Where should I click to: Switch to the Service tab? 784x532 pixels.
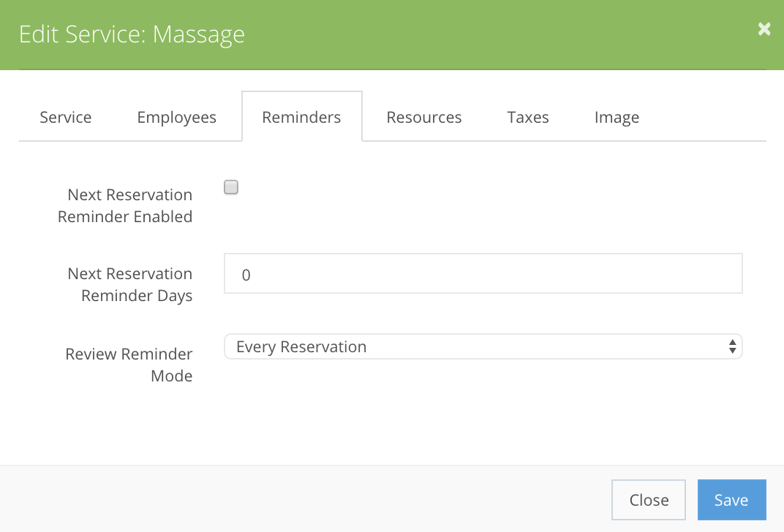point(65,117)
